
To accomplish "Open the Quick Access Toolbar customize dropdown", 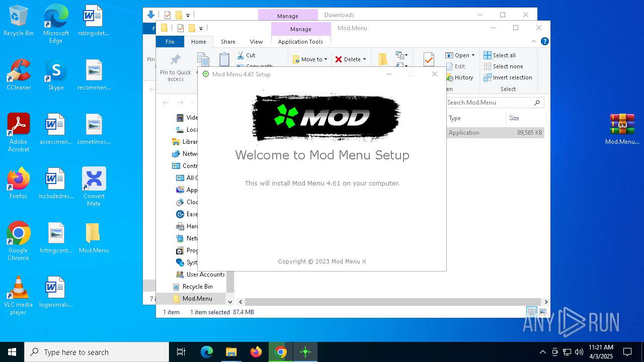I will (x=201, y=28).
